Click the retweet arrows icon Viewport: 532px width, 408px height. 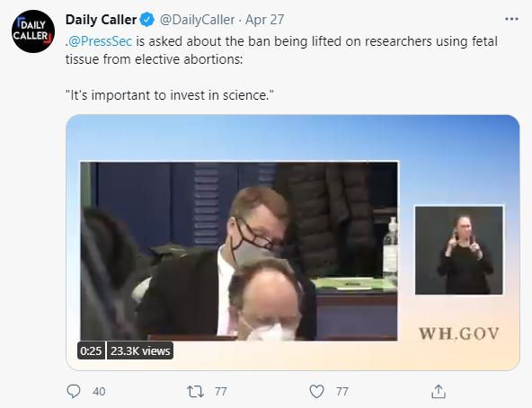click(195, 391)
